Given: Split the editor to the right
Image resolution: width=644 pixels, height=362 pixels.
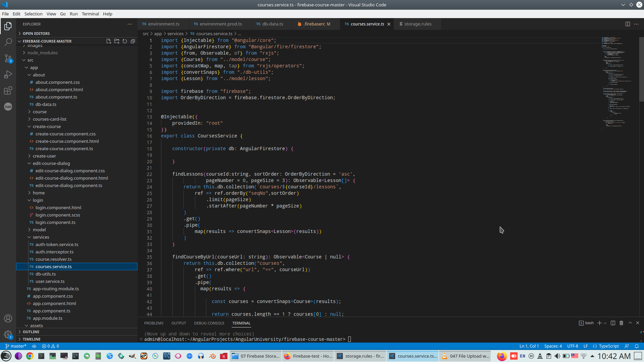Looking at the screenshot, I should 628,24.
